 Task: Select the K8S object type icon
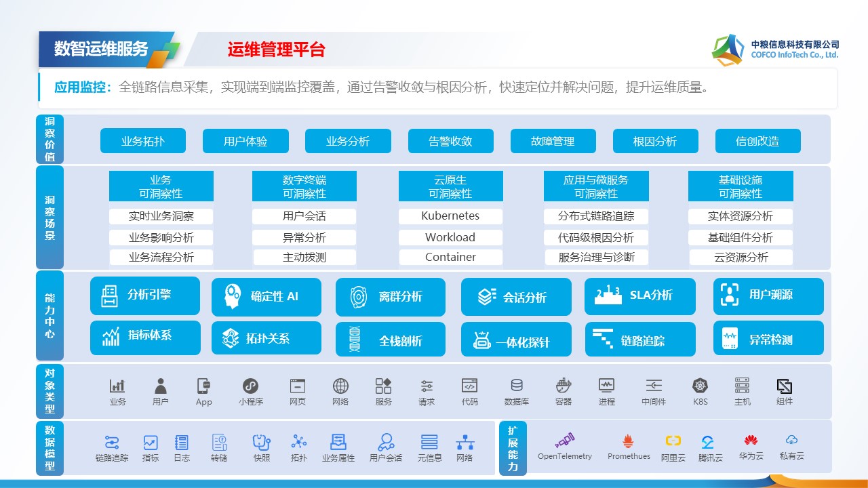[x=700, y=386]
